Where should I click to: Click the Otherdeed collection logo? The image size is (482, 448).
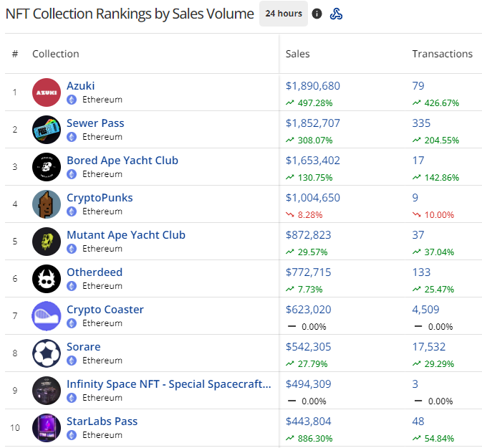47,279
